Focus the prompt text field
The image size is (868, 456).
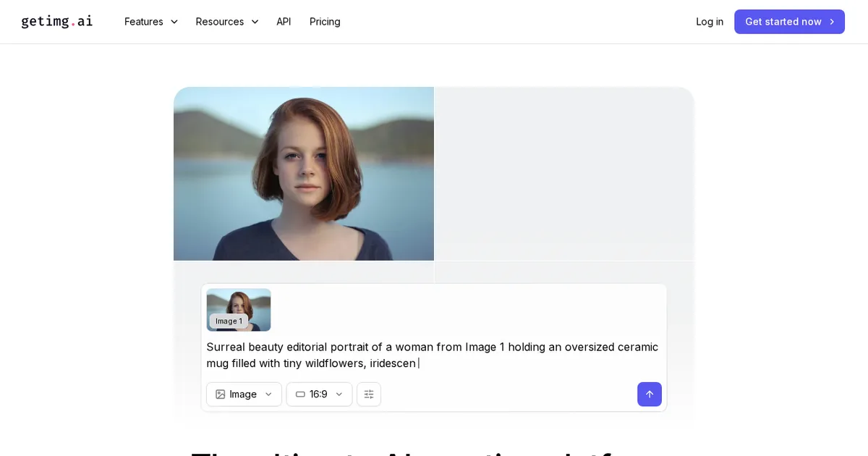pos(433,355)
